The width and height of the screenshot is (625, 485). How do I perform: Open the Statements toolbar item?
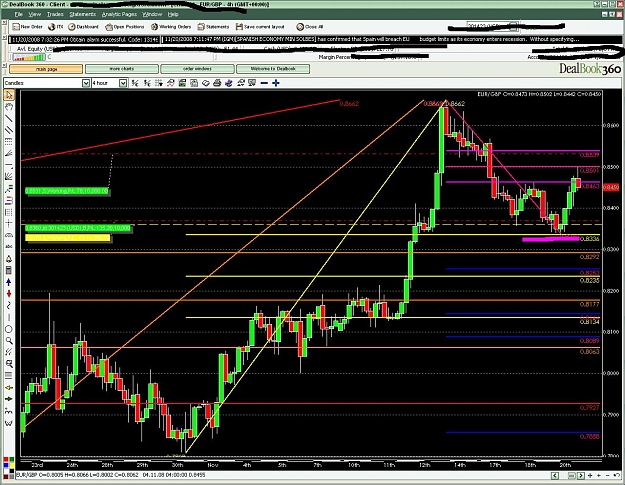coord(213,27)
